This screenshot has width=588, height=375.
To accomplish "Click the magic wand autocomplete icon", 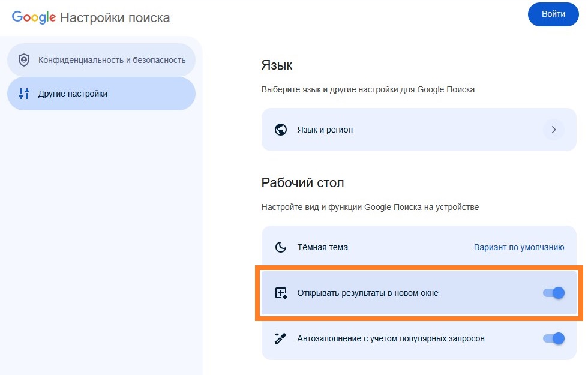I will coord(281,338).
